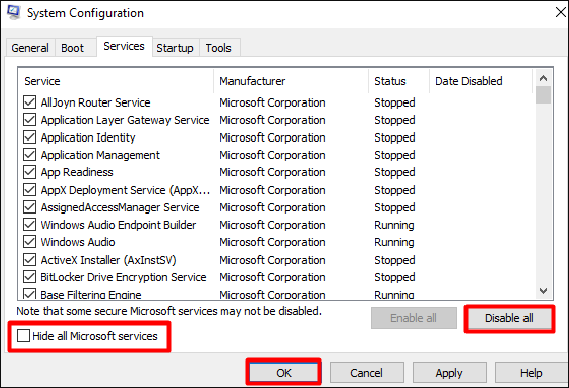Uncheck the Application Identity checkbox
The image size is (569, 388).
[x=29, y=137]
